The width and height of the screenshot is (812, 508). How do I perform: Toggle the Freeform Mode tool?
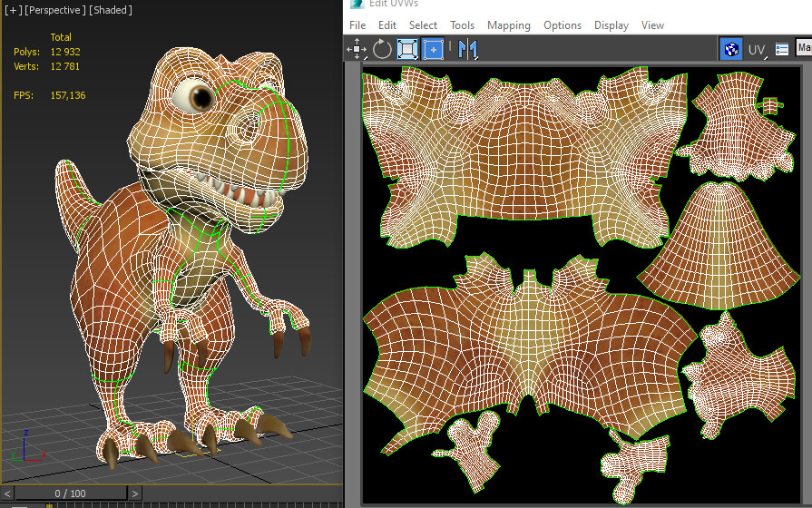tap(434, 49)
